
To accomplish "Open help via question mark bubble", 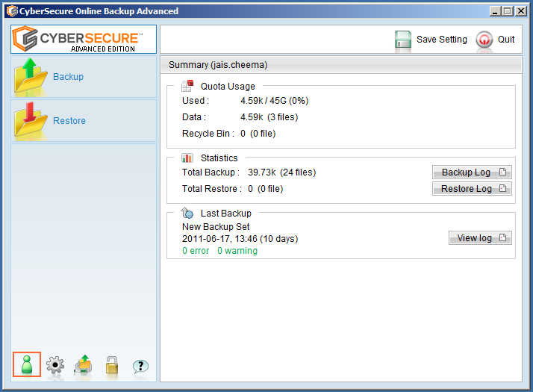I will pyautogui.click(x=140, y=366).
